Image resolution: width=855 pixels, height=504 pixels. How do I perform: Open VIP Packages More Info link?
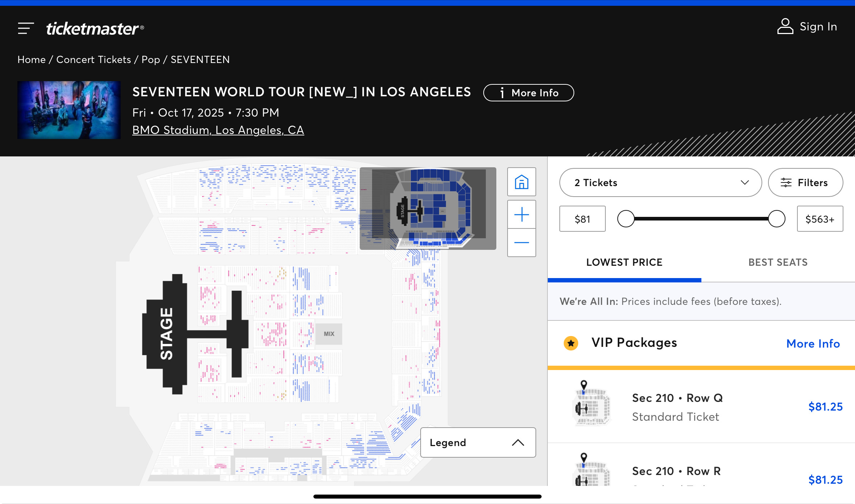click(x=813, y=343)
